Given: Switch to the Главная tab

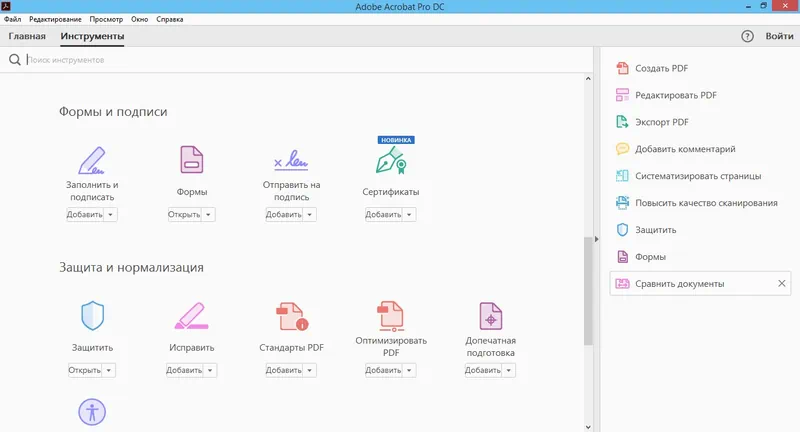Looking at the screenshot, I should pos(27,37).
